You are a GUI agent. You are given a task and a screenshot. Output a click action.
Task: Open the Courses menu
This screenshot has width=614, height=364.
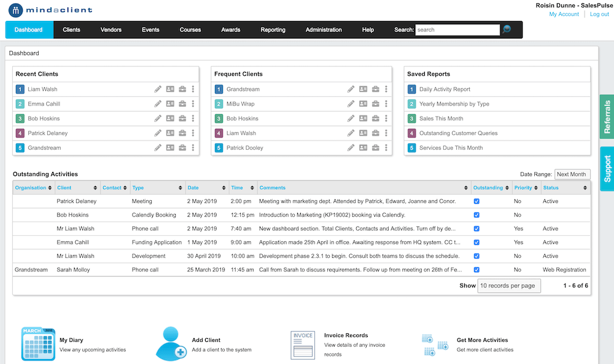coord(190,29)
